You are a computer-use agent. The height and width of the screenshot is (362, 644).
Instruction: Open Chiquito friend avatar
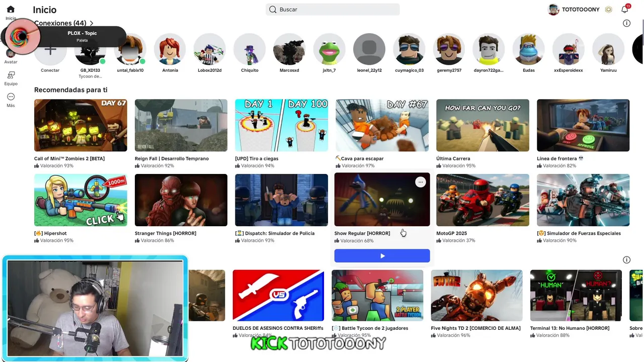250,49
